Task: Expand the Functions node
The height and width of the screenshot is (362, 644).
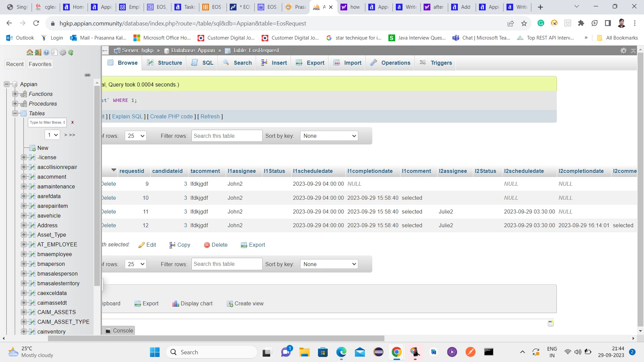Action: [15, 94]
